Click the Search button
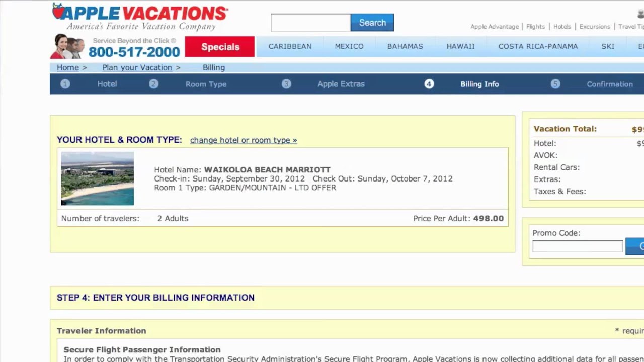The height and width of the screenshot is (362, 644). [372, 23]
